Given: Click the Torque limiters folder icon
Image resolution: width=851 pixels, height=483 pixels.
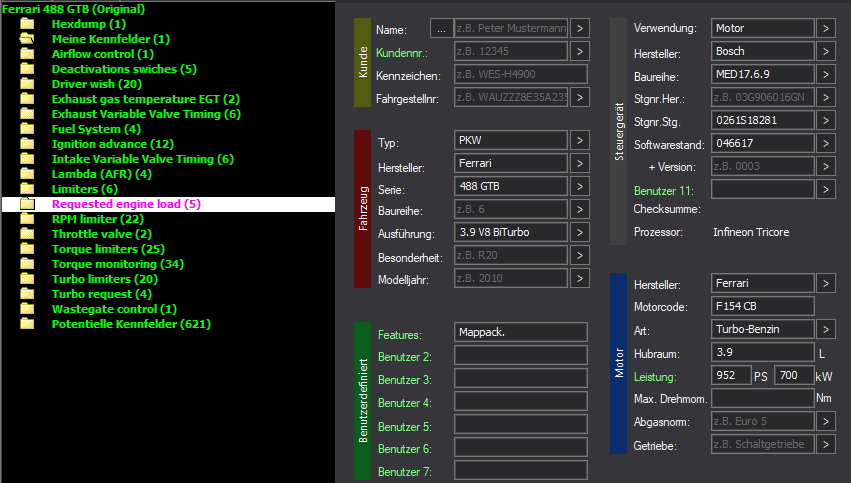Looking at the screenshot, I should [27, 249].
